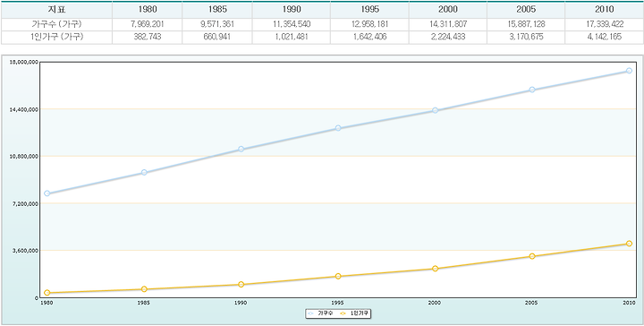The height and width of the screenshot is (326, 644).
Task: Click the 382,743 table cell
Action: (147, 37)
